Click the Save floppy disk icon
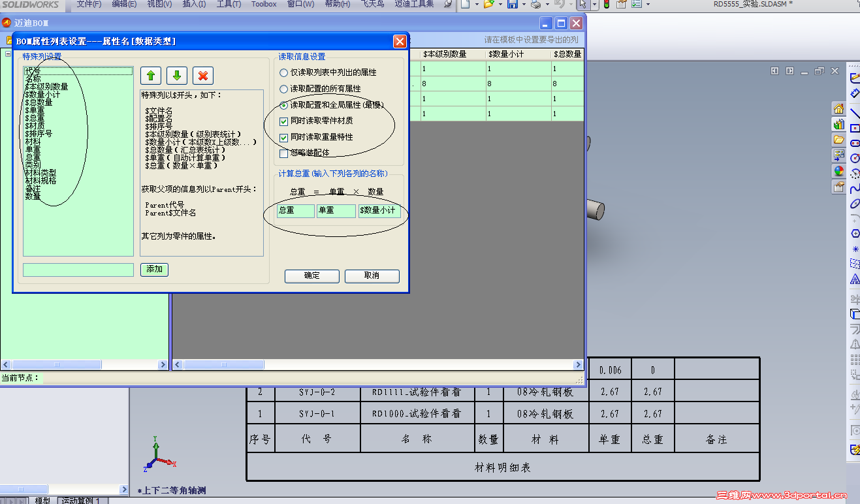 coord(513,5)
